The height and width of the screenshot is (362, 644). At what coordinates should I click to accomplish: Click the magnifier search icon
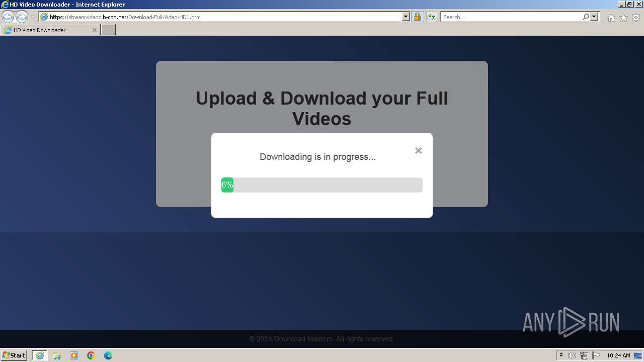[x=586, y=17]
